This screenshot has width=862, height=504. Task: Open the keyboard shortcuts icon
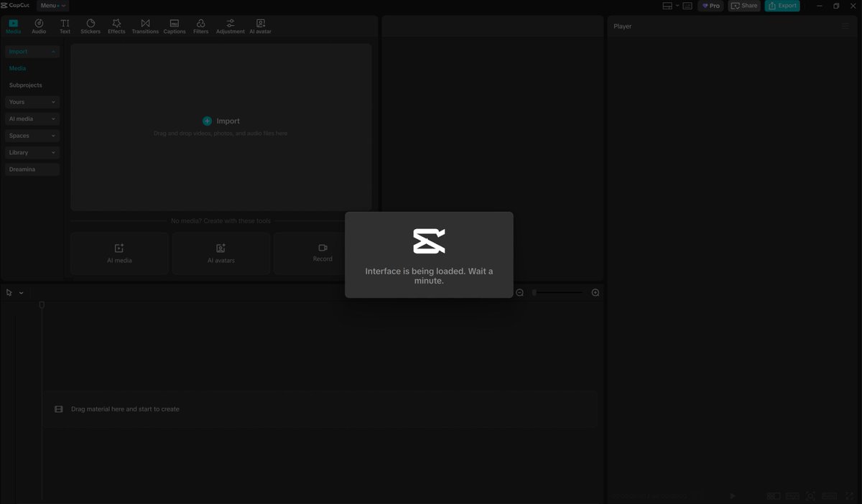(687, 6)
